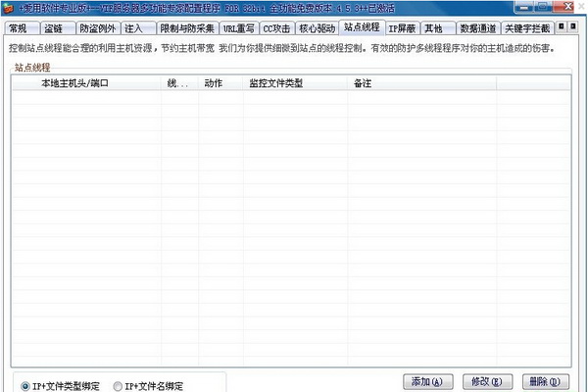Screen dimensions: 588x392
Task: Open the 核心驱动 tab
Action: [x=319, y=28]
